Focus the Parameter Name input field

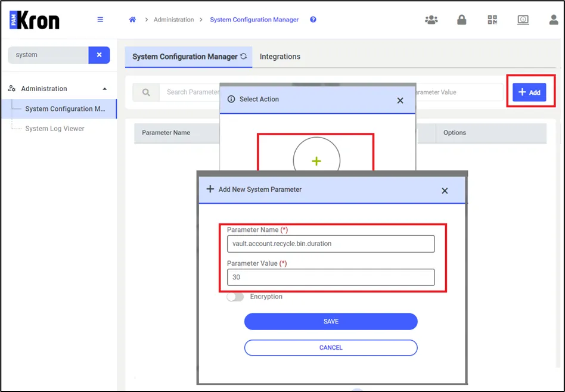[x=331, y=244]
